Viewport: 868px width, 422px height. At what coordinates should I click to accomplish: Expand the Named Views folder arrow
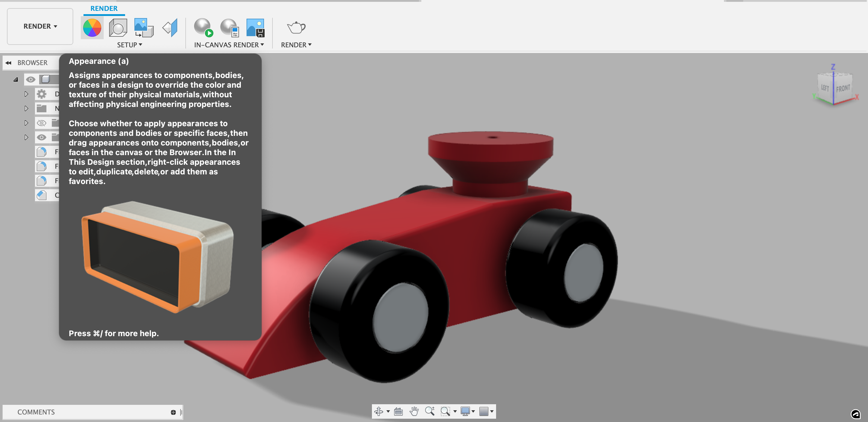(27, 108)
